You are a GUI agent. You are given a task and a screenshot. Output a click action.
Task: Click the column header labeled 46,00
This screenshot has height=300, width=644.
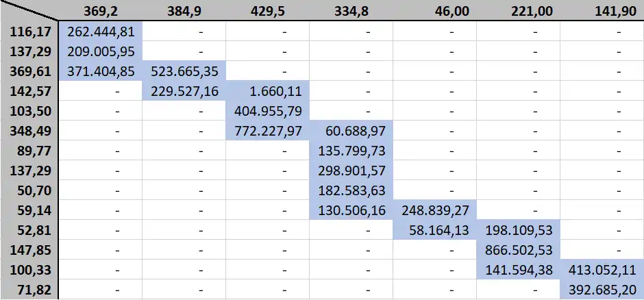[x=435, y=11]
